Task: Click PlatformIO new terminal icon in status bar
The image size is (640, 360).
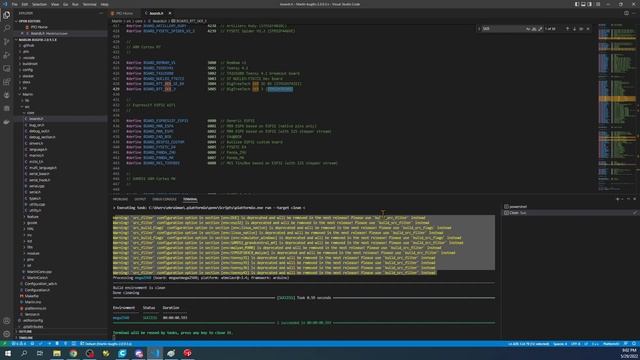Action: tap(74, 344)
